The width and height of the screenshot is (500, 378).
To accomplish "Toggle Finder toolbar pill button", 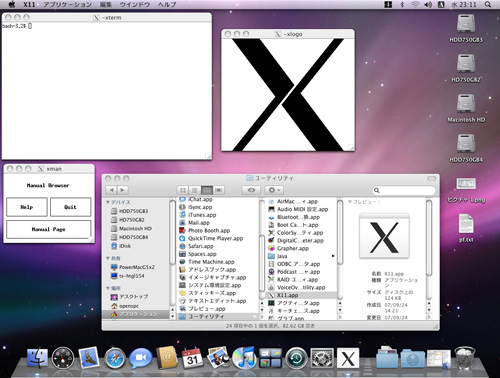I will point(432,178).
